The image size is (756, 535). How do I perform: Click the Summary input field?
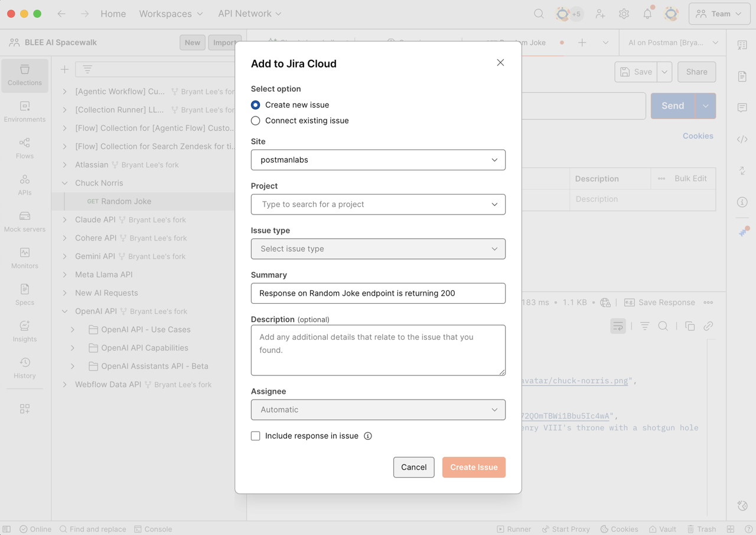(378, 293)
